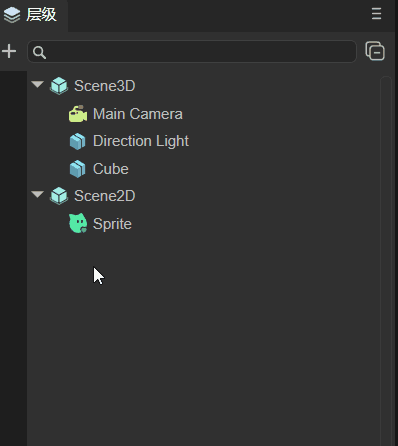Image resolution: width=398 pixels, height=446 pixels.
Task: Select the Cube node label
Action: point(111,169)
